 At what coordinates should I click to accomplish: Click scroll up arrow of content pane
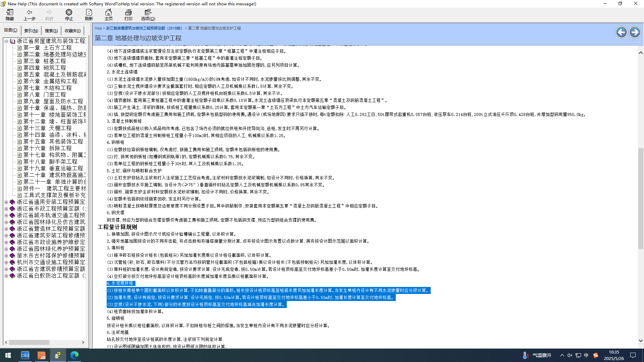(x=641, y=53)
